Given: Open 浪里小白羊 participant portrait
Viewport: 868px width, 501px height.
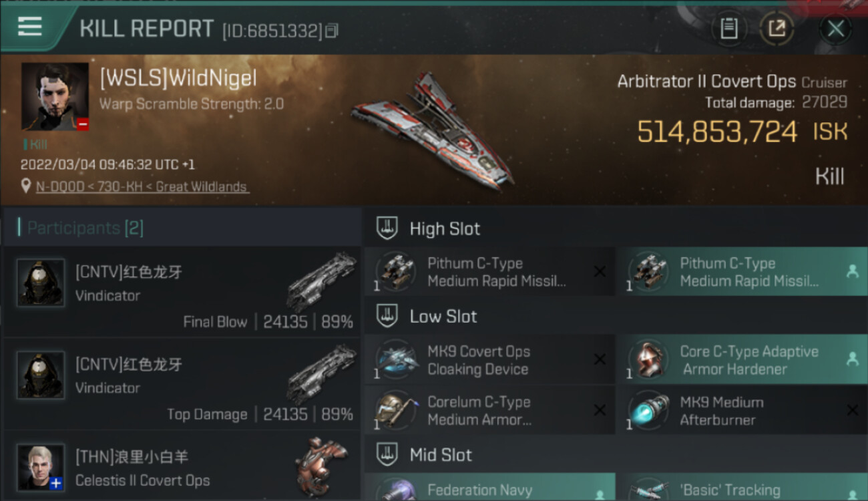Looking at the screenshot, I should coord(41,468).
